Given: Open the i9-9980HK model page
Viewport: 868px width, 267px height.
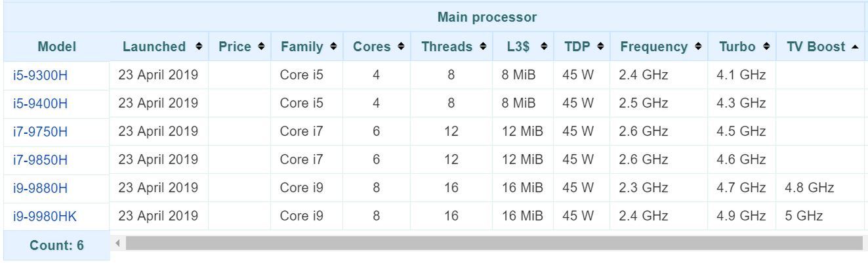Looking at the screenshot, I should pos(44,216).
